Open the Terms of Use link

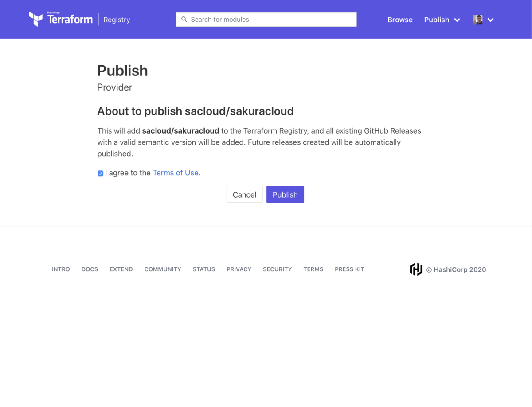click(x=176, y=173)
